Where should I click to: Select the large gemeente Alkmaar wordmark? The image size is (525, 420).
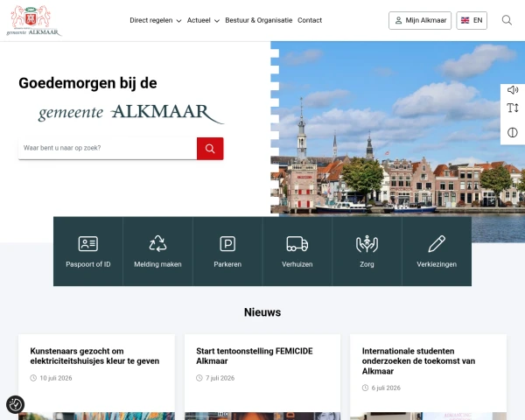point(131,113)
